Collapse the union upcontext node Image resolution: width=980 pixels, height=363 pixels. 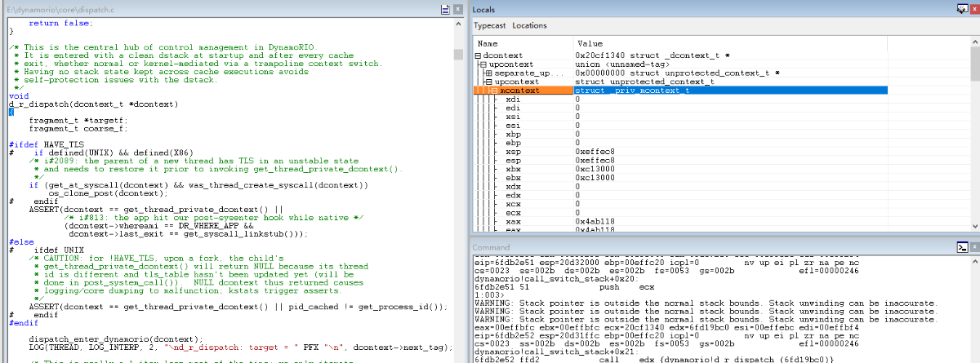tap(482, 64)
